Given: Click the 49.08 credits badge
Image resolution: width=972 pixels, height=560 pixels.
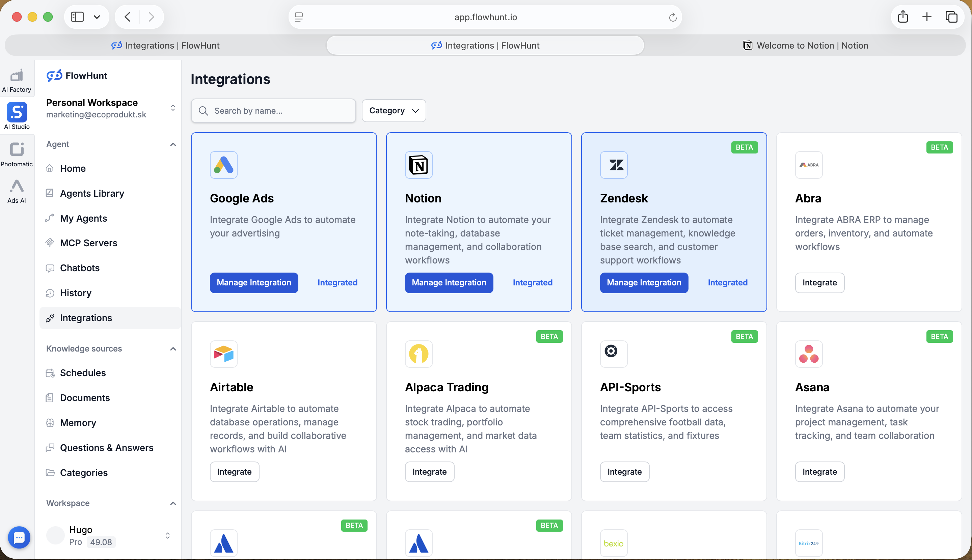Looking at the screenshot, I should (101, 542).
